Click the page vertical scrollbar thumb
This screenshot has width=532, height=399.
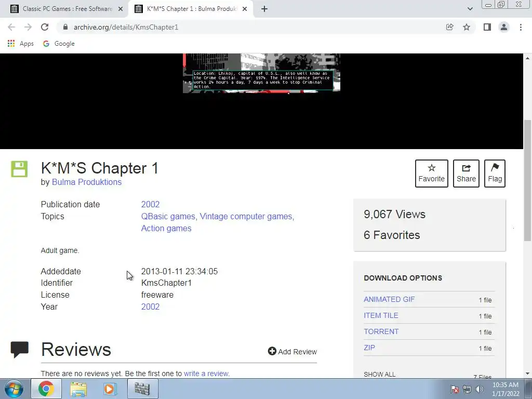pyautogui.click(x=528, y=180)
